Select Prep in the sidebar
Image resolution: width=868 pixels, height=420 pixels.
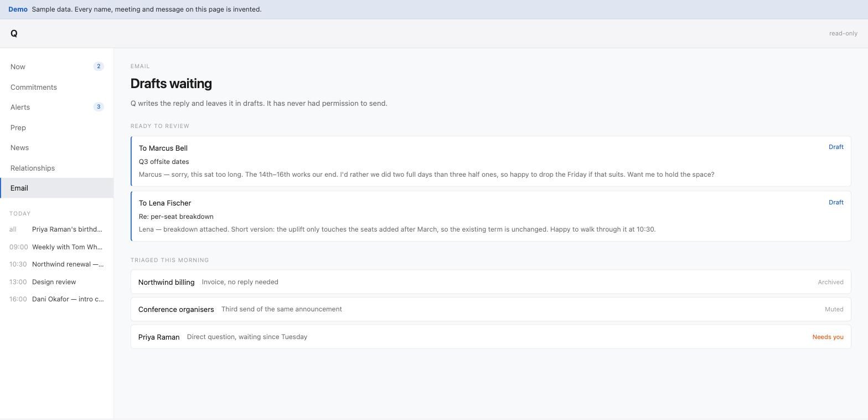[56, 127]
